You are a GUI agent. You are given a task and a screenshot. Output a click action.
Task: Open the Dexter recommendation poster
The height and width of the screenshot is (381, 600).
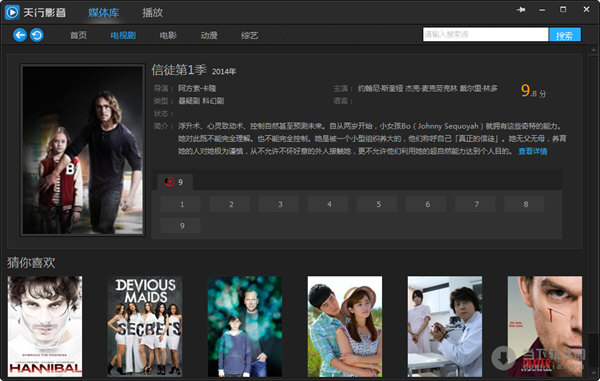[545, 326]
